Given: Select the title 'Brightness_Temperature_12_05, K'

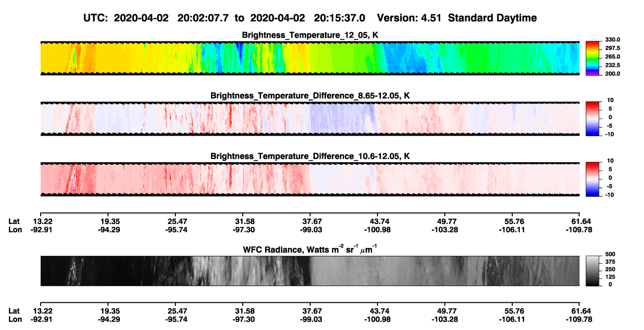Looking at the screenshot, I should coord(310,35).
